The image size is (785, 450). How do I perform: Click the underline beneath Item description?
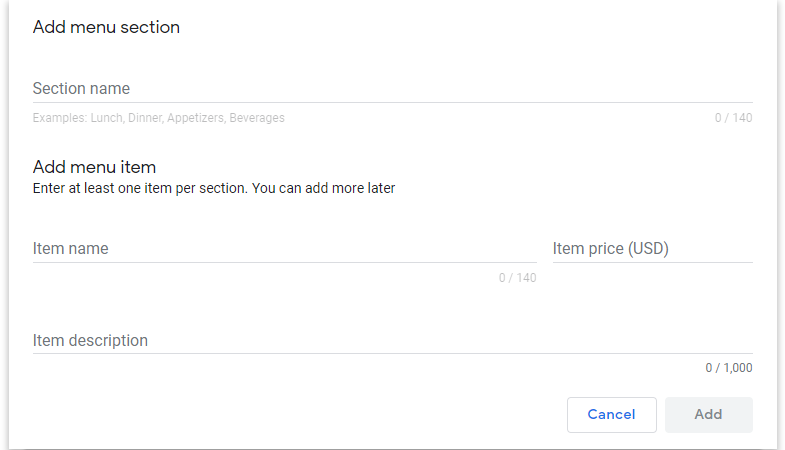(x=392, y=353)
